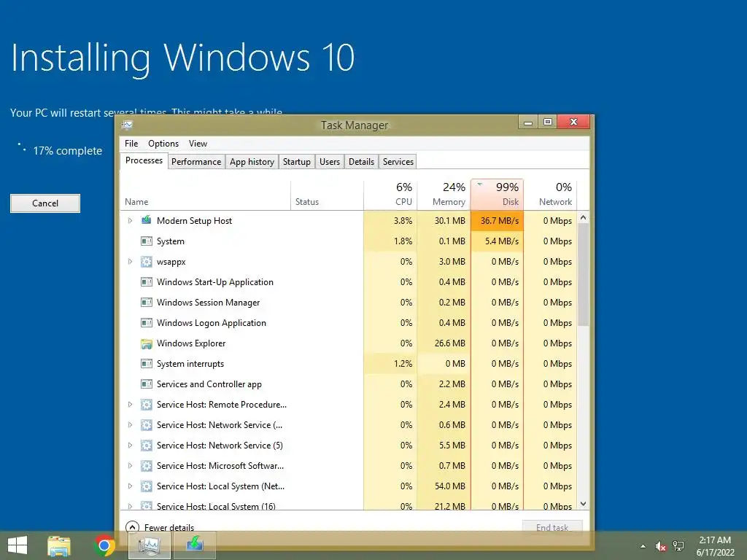Image resolution: width=747 pixels, height=560 pixels.
Task: Open the File menu
Action: coord(131,144)
